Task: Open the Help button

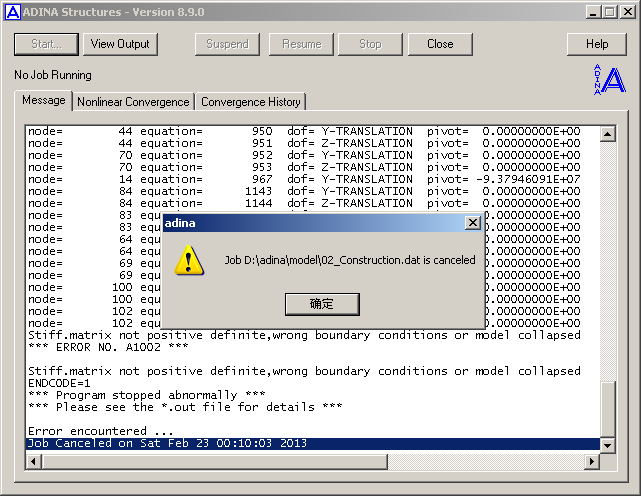Action: point(596,44)
